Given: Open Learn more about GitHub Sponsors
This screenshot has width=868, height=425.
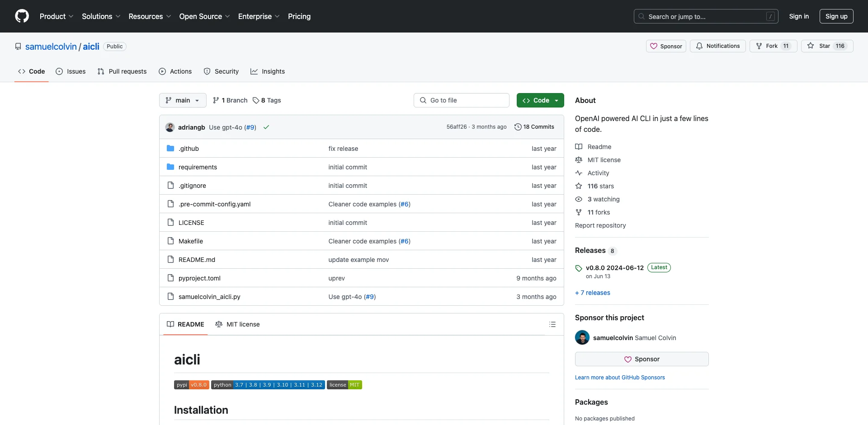Looking at the screenshot, I should pos(620,378).
